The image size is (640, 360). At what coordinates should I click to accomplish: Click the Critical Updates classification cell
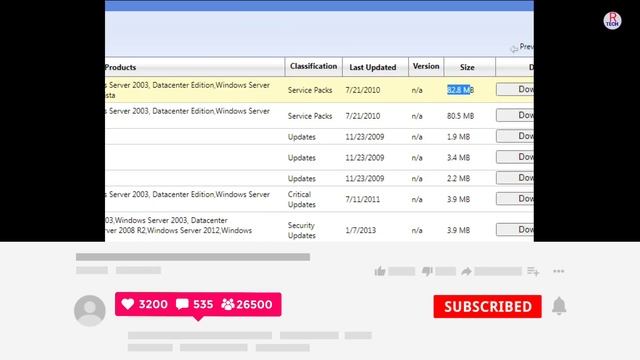pyautogui.click(x=302, y=199)
